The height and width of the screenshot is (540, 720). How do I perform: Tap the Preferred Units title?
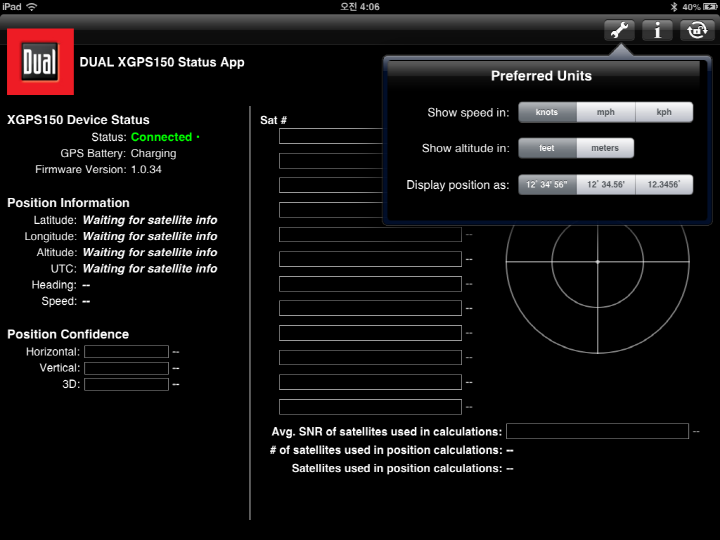click(x=541, y=76)
